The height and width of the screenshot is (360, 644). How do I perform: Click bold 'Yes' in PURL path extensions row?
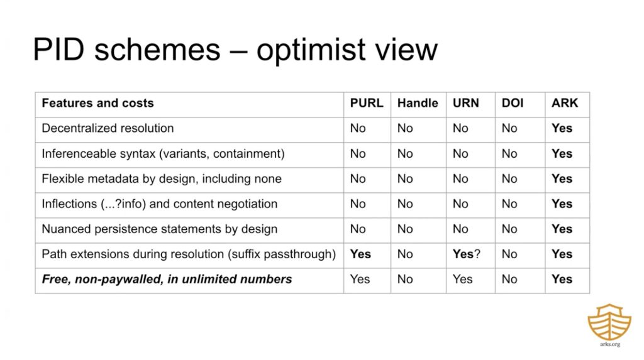360,254
